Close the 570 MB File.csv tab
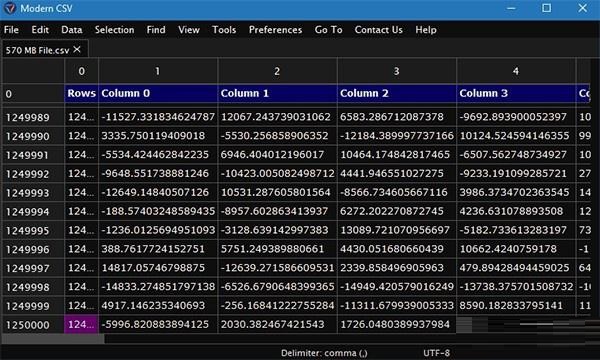The width and height of the screenshot is (600, 360). point(77,49)
